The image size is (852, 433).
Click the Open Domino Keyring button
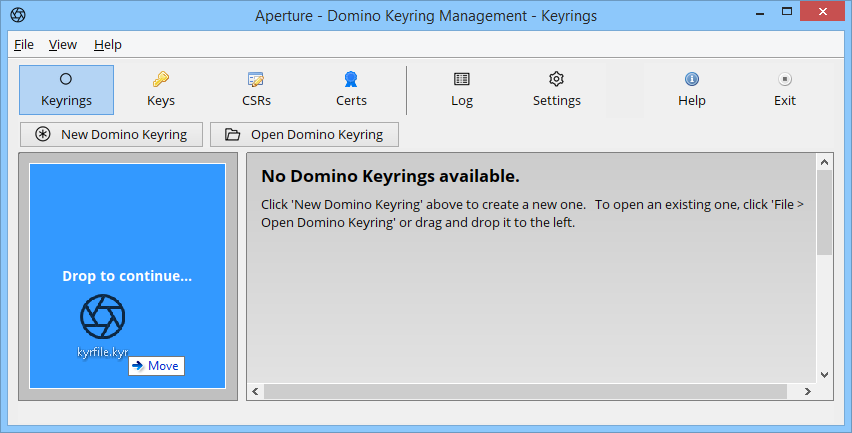click(x=304, y=135)
